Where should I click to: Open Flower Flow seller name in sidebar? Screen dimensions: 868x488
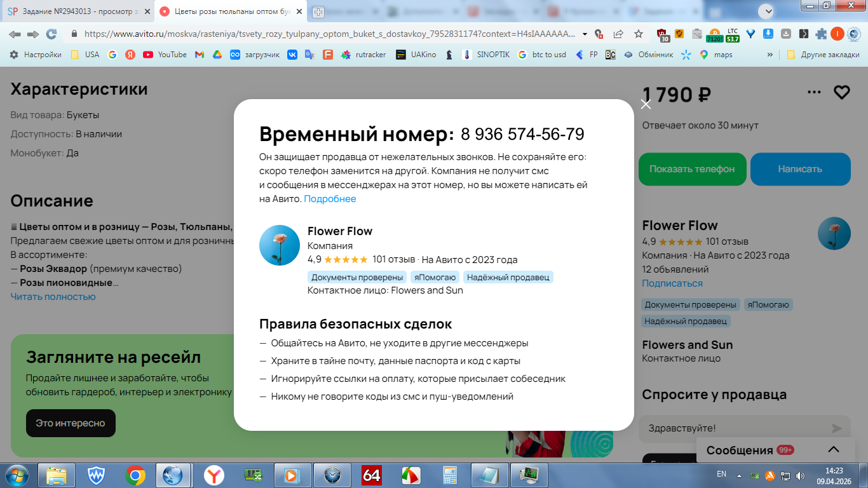680,226
